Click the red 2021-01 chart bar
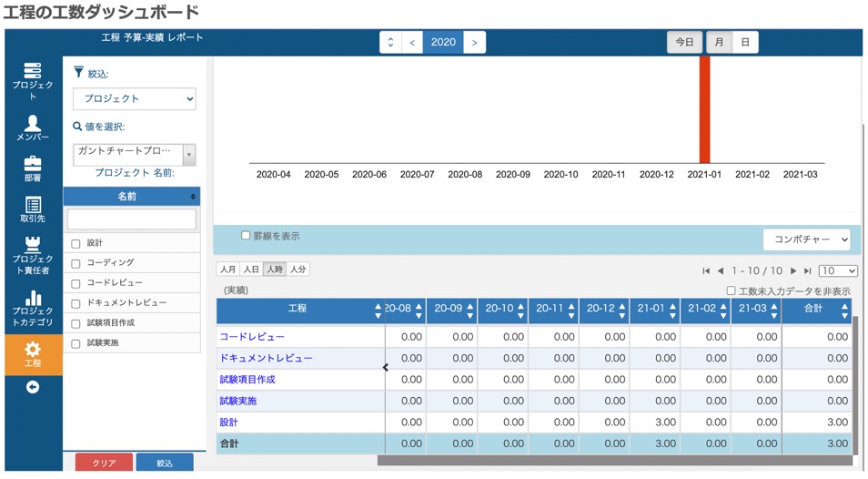868x479 pixels. pyautogui.click(x=704, y=109)
